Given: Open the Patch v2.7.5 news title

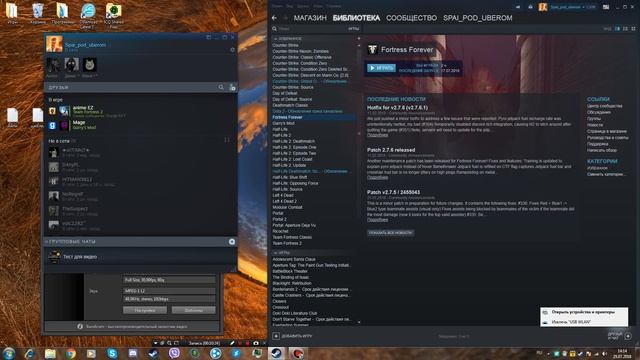Looking at the screenshot, I should pyautogui.click(x=393, y=192).
